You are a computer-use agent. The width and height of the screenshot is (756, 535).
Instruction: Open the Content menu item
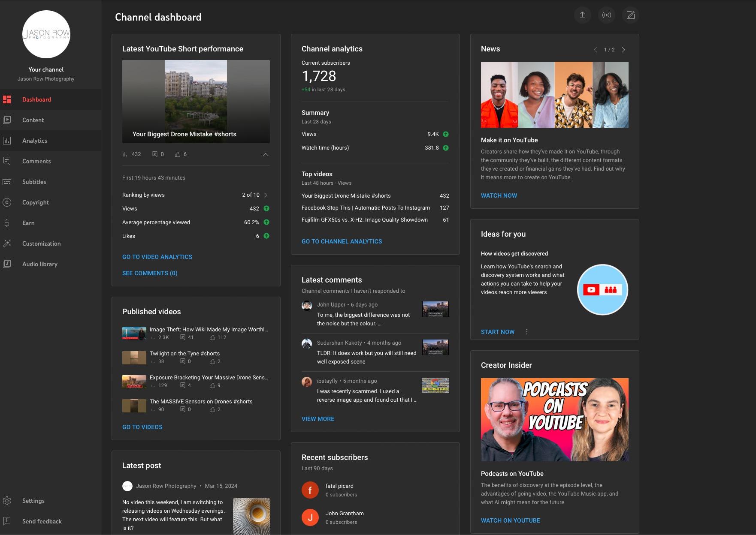[50, 120]
